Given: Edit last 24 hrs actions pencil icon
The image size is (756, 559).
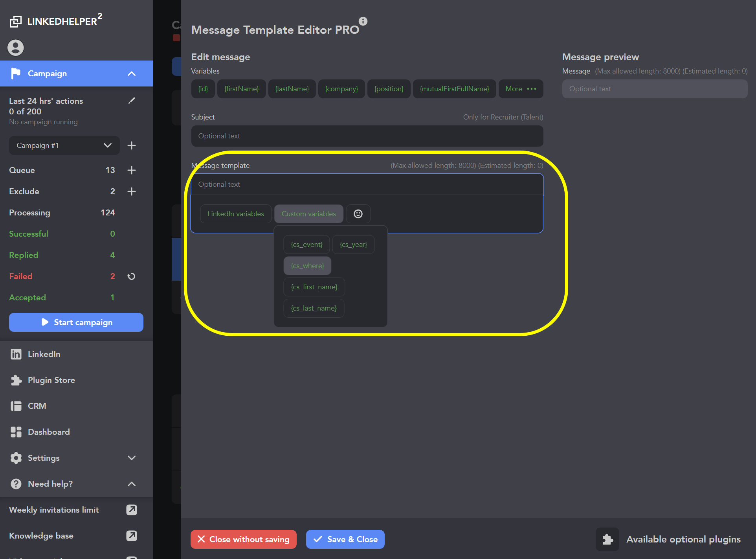Looking at the screenshot, I should [132, 101].
